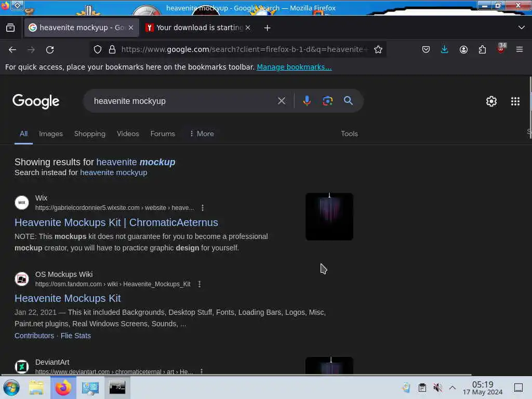The width and height of the screenshot is (532, 399).
Task: Save the page to Pocket
Action: coord(426,49)
